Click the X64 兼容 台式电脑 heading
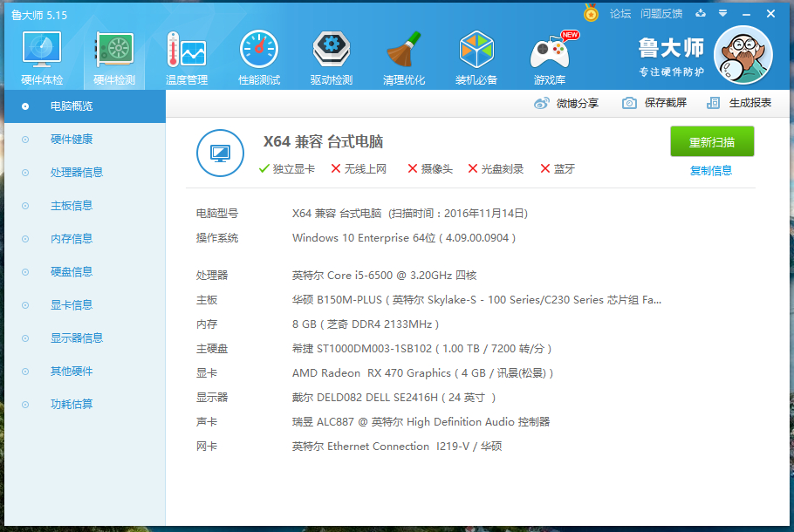Screen dimensions: 794x532 click(x=323, y=142)
